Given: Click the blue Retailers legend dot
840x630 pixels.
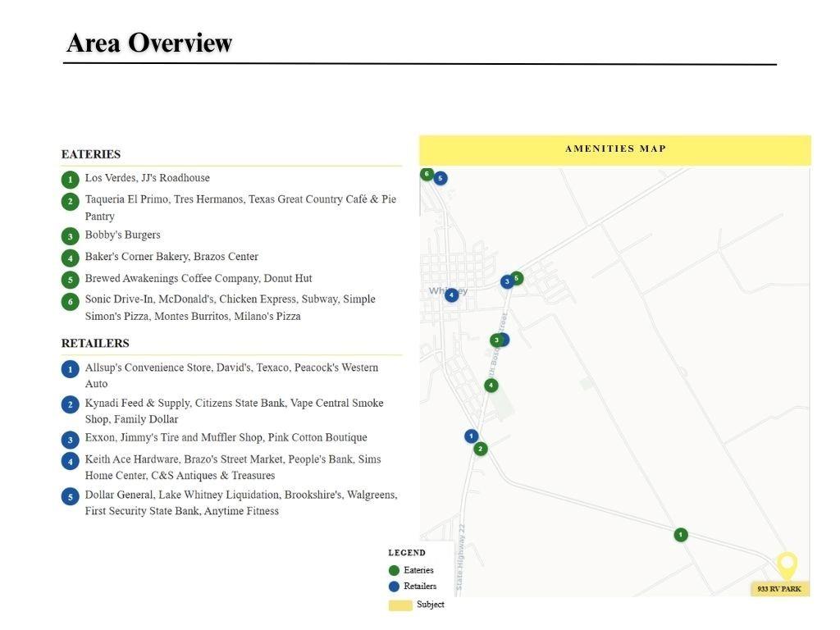Looking at the screenshot, I should tap(395, 587).
